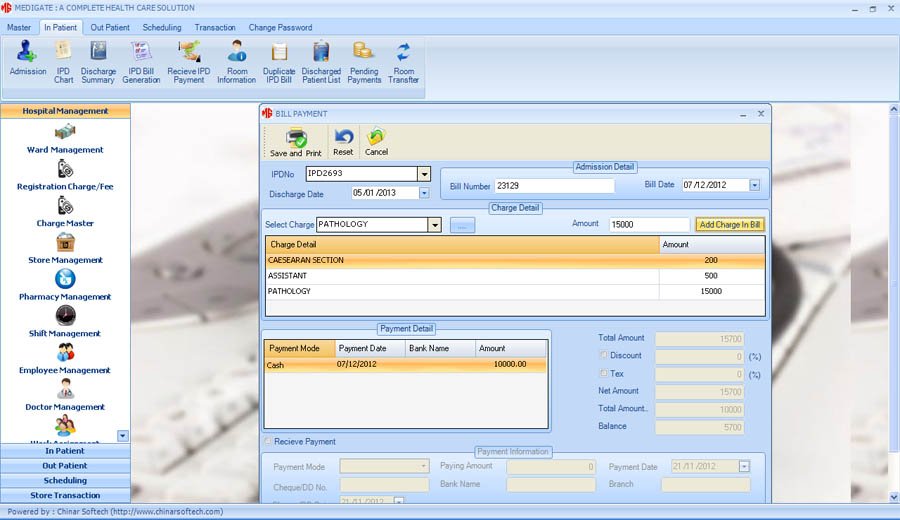900x520 pixels.
Task: Cancel the Bill Payment form
Action: pos(376,142)
